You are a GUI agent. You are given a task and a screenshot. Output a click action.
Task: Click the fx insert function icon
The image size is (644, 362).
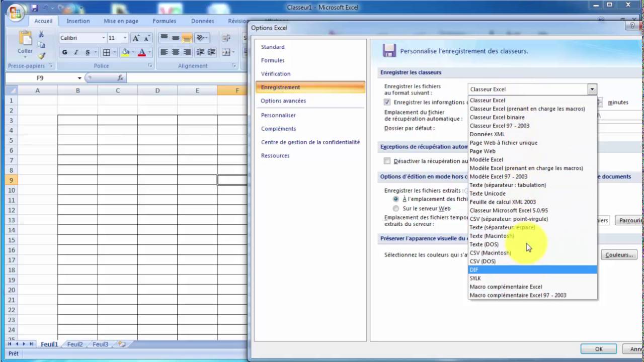(120, 78)
